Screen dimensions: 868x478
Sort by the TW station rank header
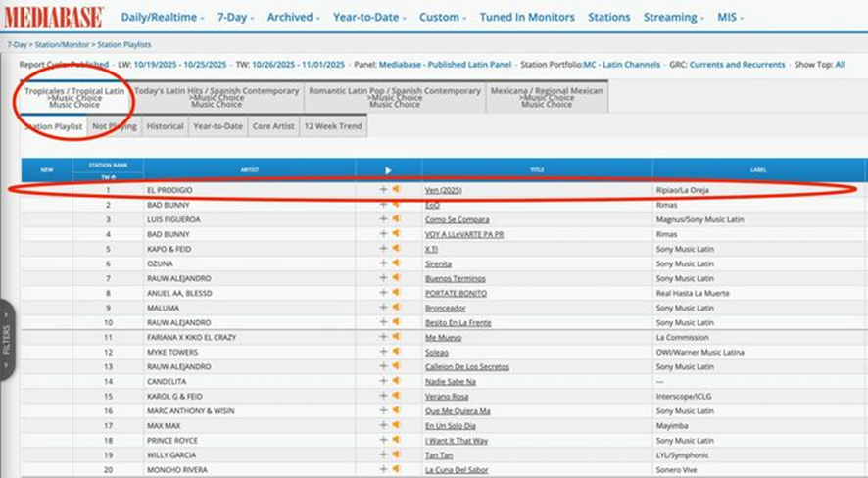[x=108, y=177]
